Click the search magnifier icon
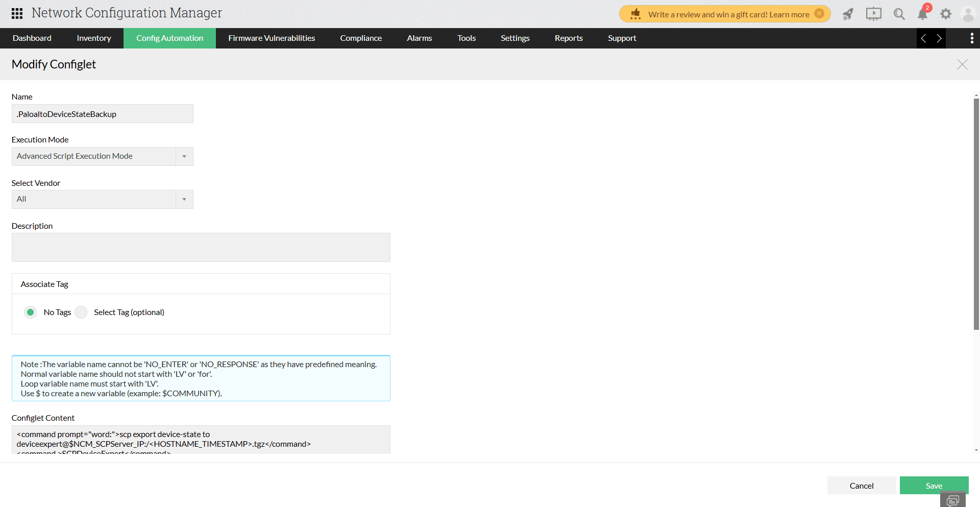Image resolution: width=980 pixels, height=507 pixels. [x=899, y=14]
